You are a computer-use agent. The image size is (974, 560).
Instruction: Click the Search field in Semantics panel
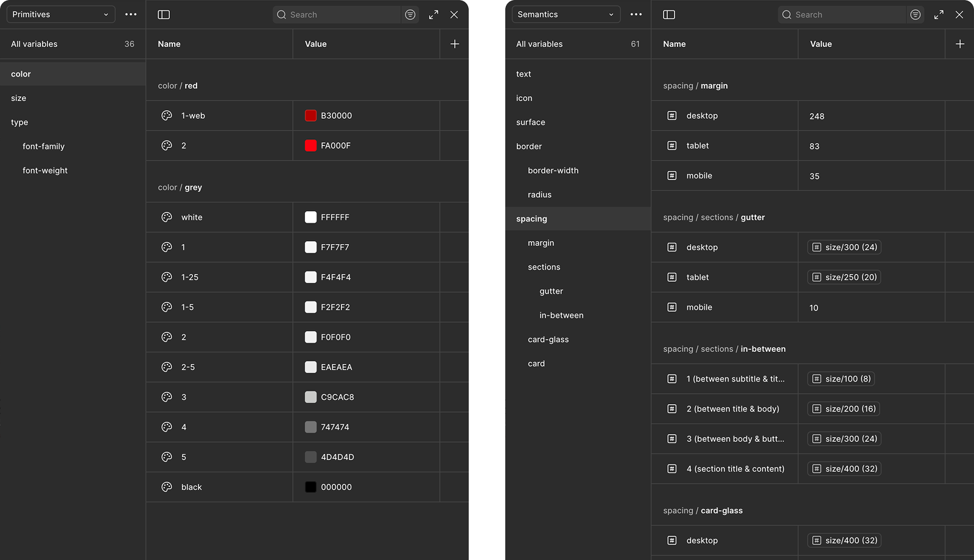click(x=843, y=15)
